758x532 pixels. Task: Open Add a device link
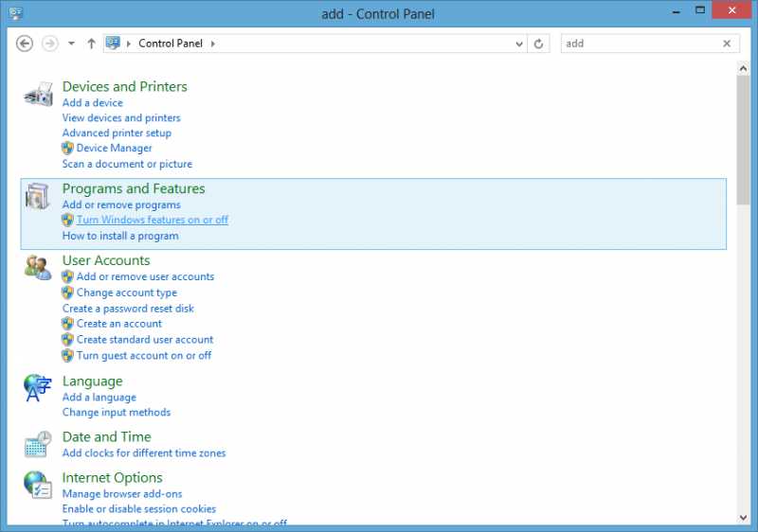tap(92, 103)
